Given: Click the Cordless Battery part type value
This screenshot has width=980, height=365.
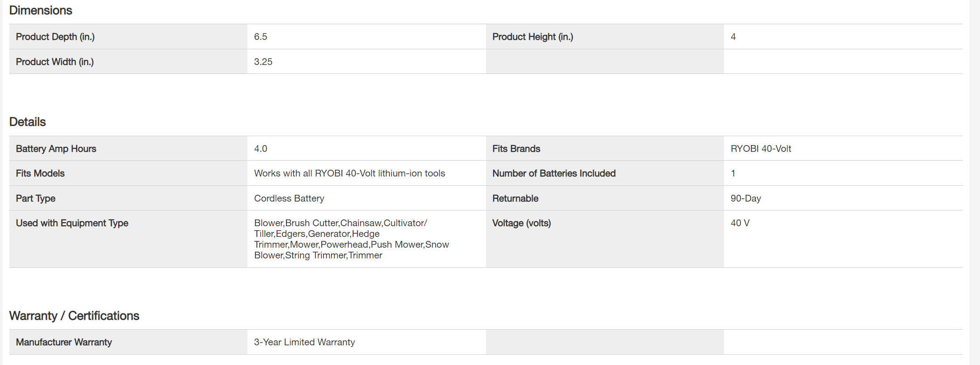Looking at the screenshot, I should [x=289, y=198].
